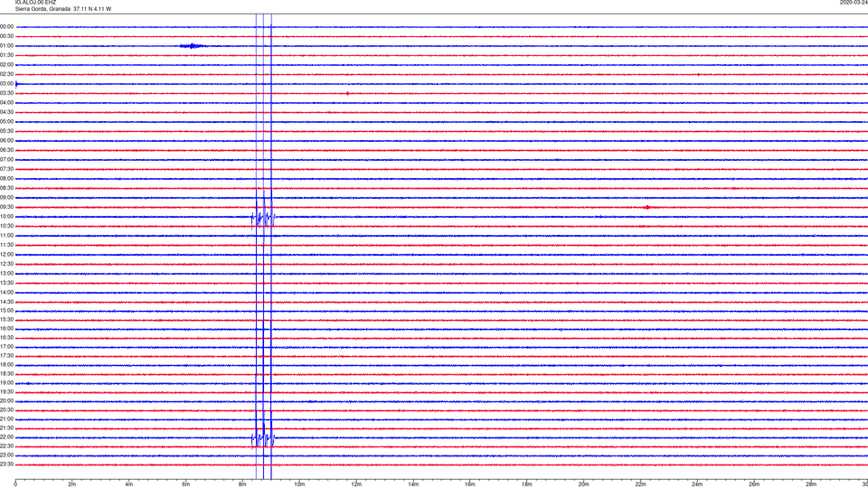The width and height of the screenshot is (868, 488).
Task: Click the 22m tick label on time axis
Action: click(640, 484)
